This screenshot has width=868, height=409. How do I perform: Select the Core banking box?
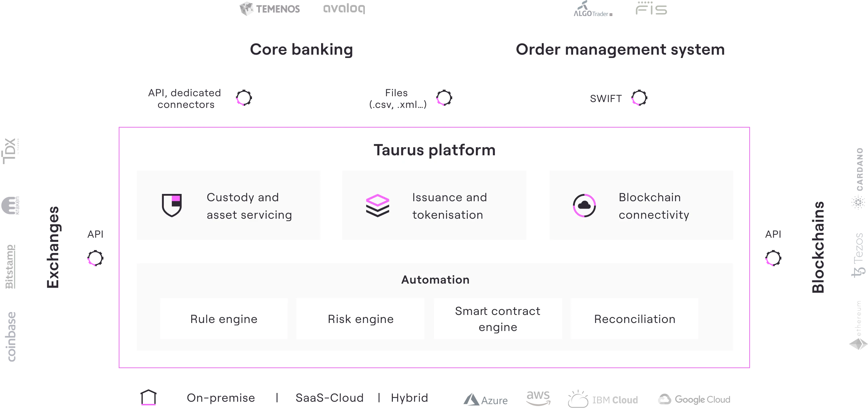click(x=301, y=48)
